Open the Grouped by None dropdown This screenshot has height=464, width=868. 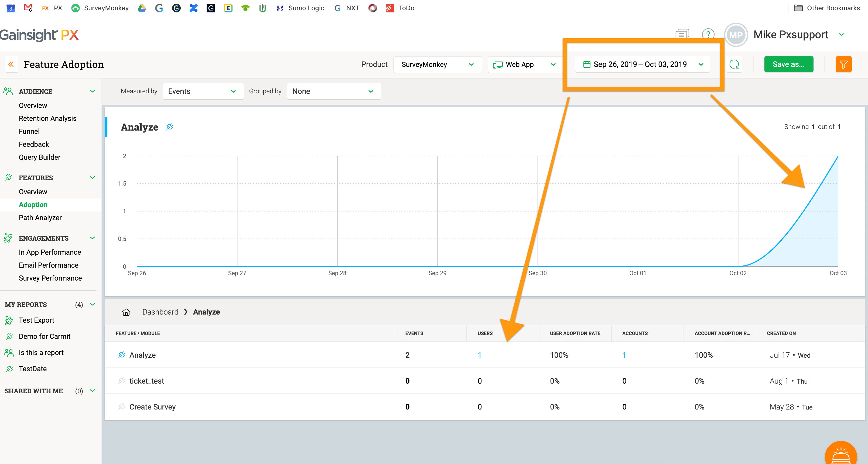(334, 91)
